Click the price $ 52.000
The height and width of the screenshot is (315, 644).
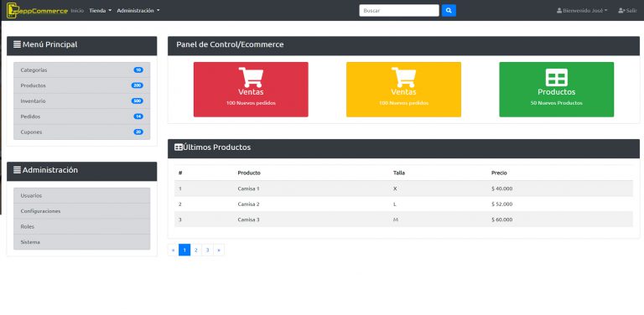pos(502,204)
